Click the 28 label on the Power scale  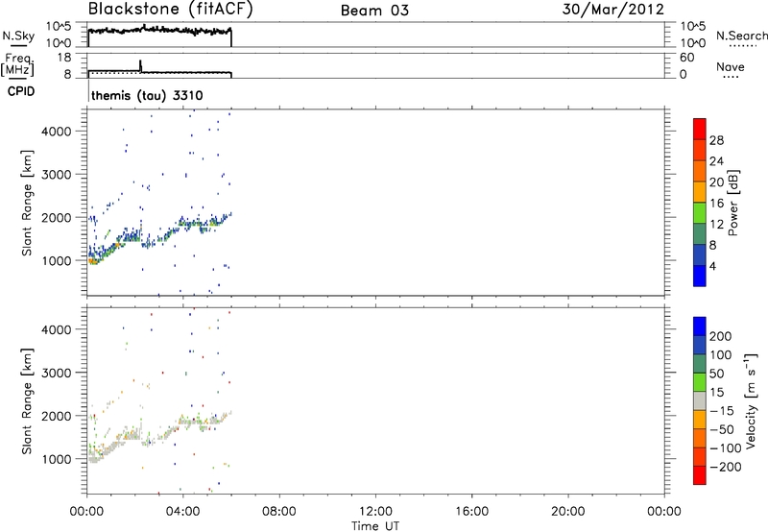pyautogui.click(x=716, y=140)
